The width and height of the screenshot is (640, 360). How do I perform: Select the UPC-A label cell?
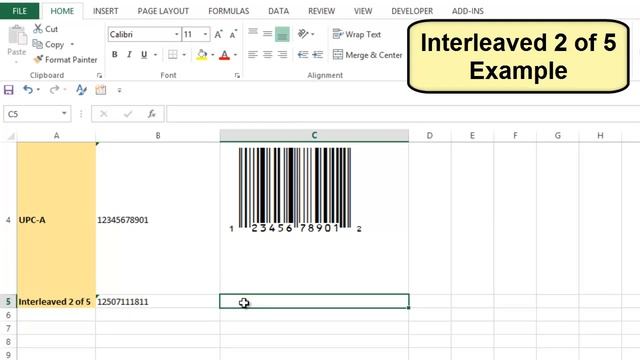pyautogui.click(x=56, y=218)
